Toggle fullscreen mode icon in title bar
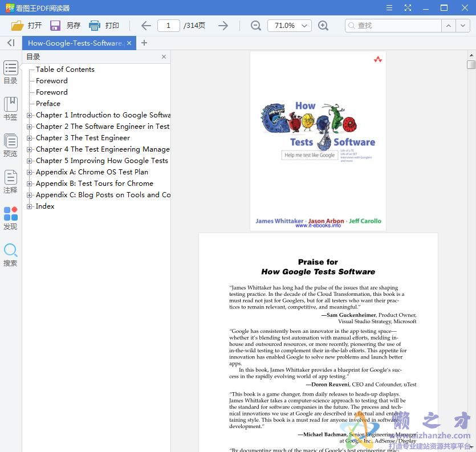The image size is (476, 452). click(408, 8)
